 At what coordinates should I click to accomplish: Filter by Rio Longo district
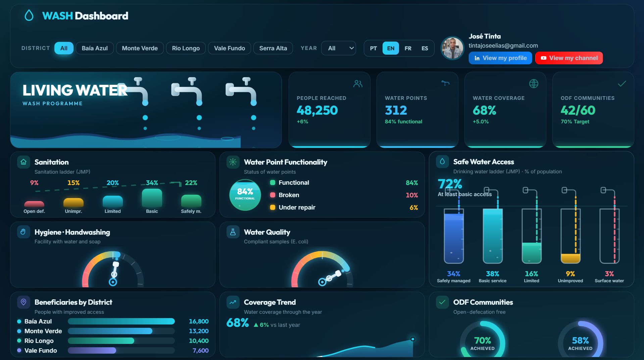pos(186,48)
